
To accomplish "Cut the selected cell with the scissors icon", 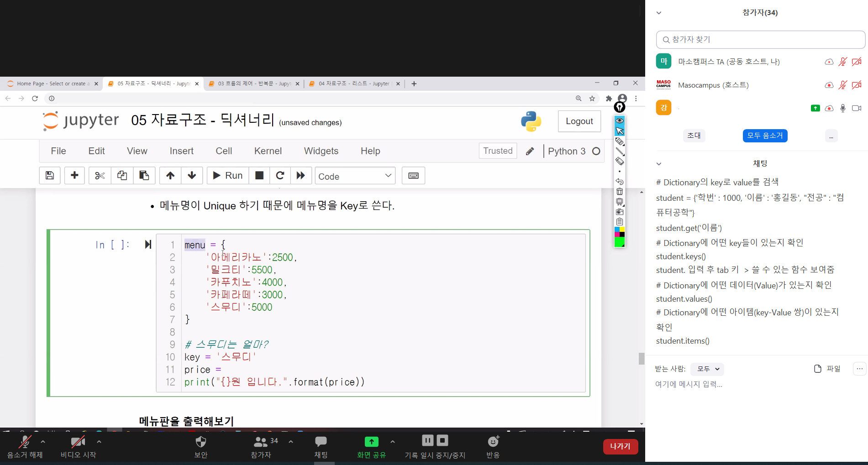I will point(100,176).
